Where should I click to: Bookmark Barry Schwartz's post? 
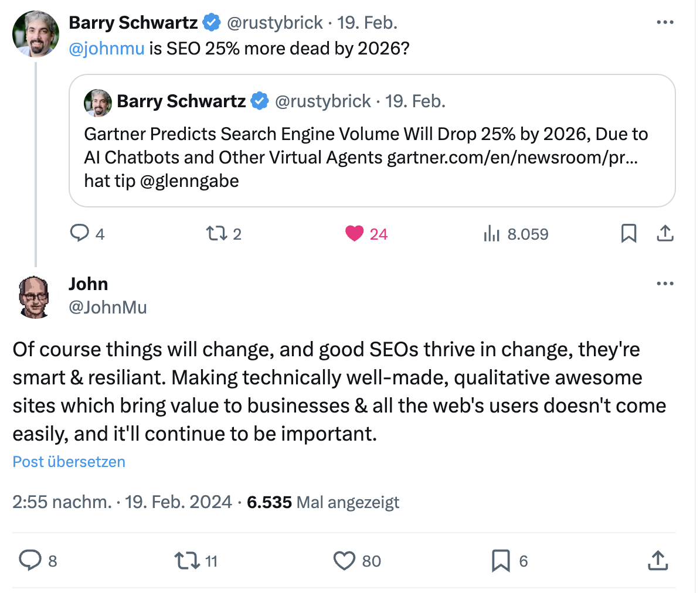628,234
